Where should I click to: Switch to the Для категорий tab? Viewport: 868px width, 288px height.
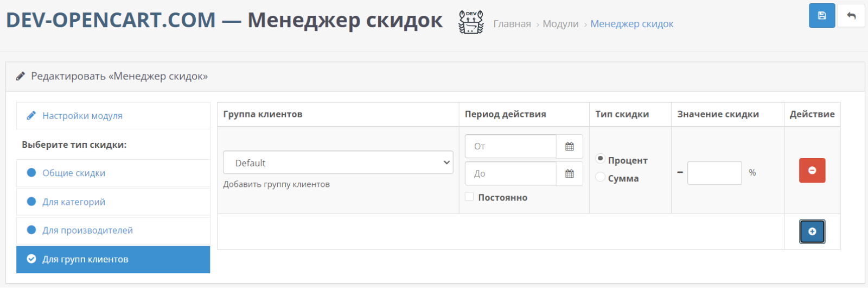(113, 202)
